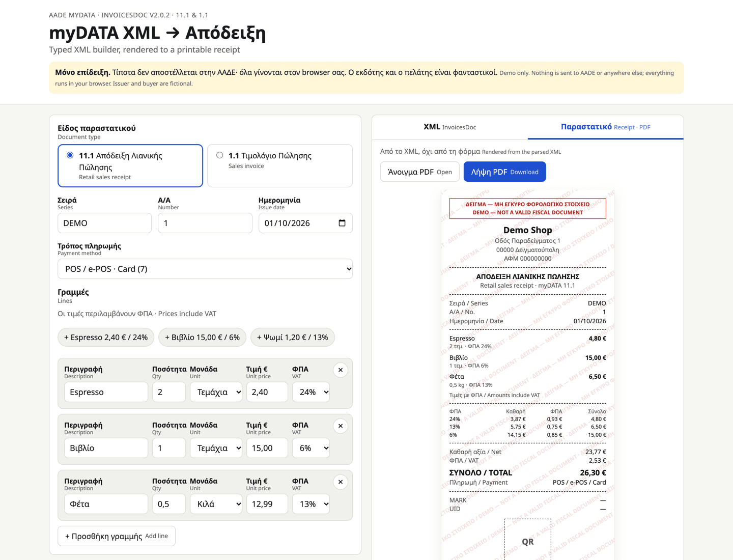
Task: Switch to the XML InvoicesDoc tab
Action: [450, 127]
